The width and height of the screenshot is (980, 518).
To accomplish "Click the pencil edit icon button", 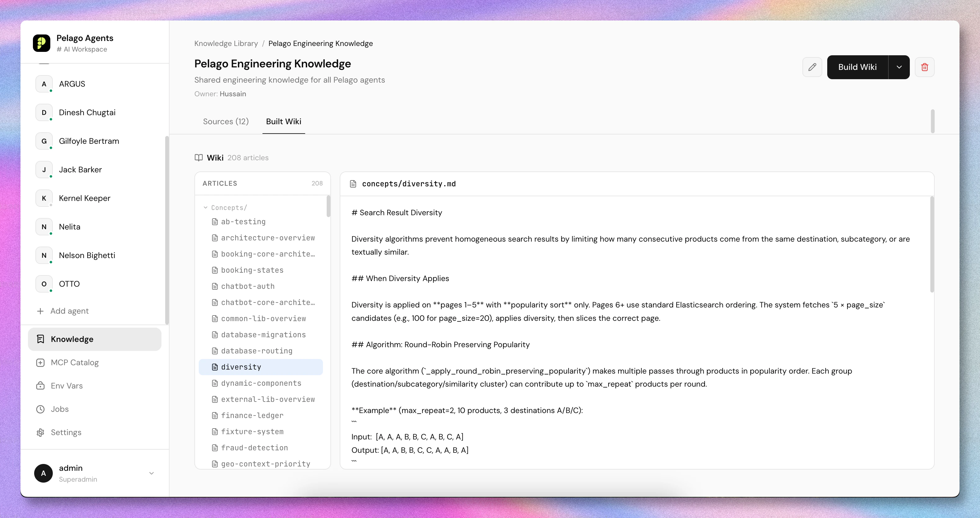I will [x=812, y=67].
